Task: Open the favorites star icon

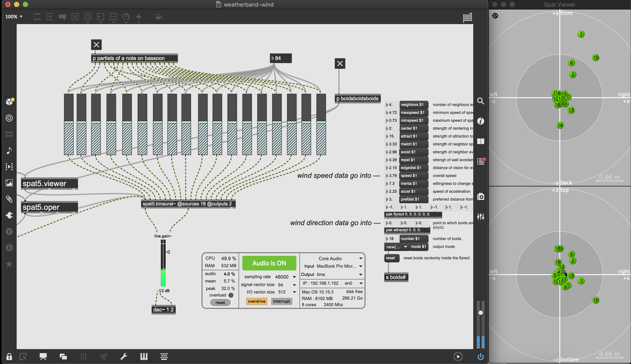Action: coord(9,264)
